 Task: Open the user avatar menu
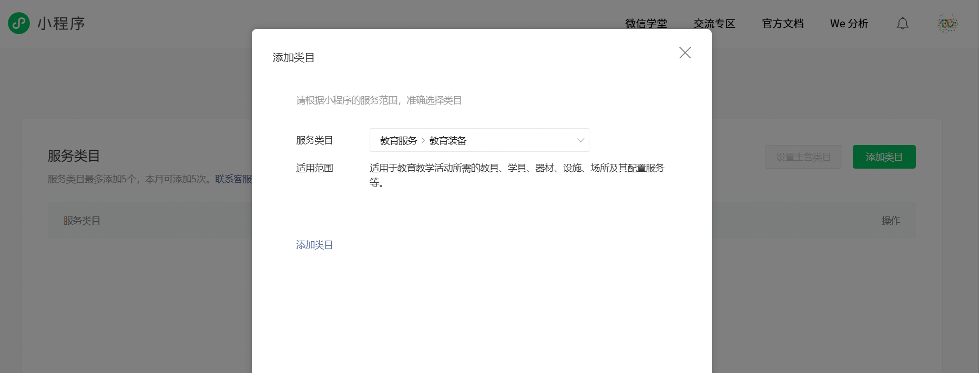click(x=947, y=24)
